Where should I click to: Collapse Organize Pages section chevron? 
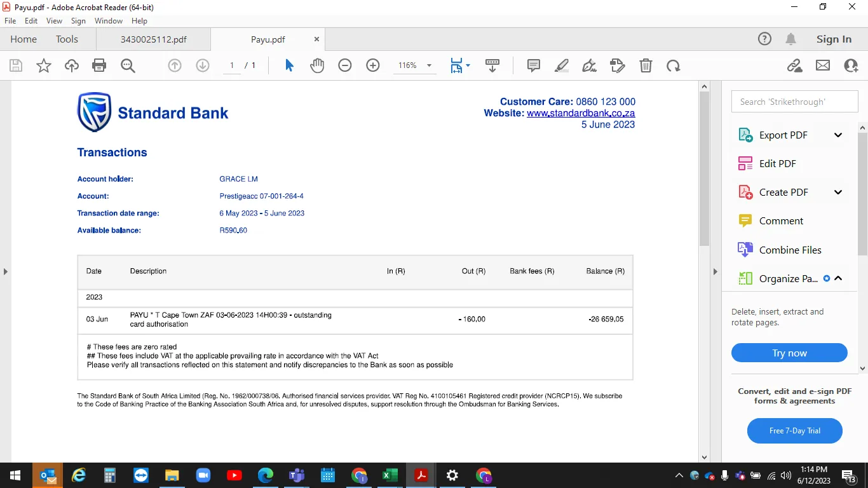pos(838,278)
